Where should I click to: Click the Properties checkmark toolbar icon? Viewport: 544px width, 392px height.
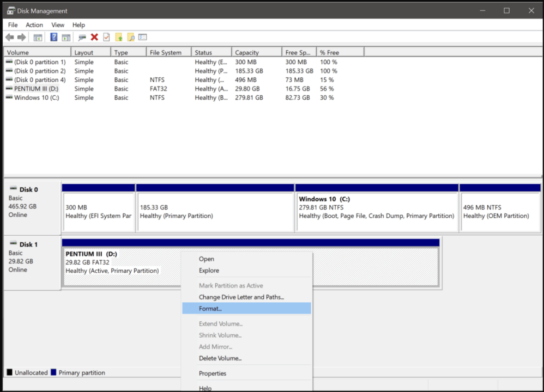pyautogui.click(x=106, y=37)
